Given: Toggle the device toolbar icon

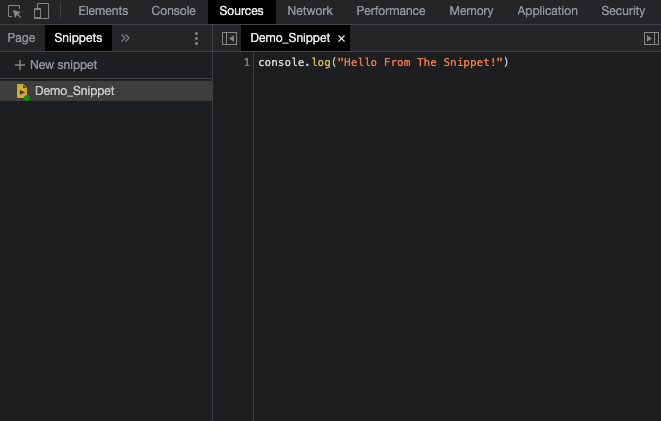Looking at the screenshot, I should tap(41, 11).
